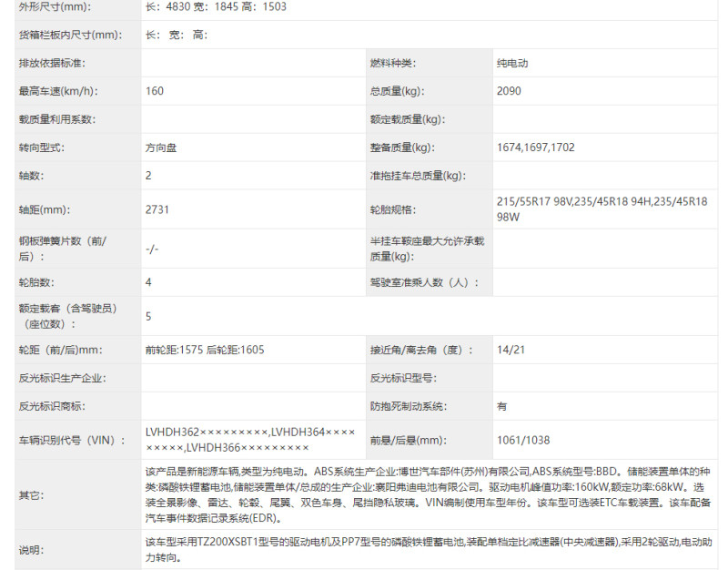Select the seating capacity value 5
The image size is (728, 570).
pyautogui.click(x=148, y=316)
